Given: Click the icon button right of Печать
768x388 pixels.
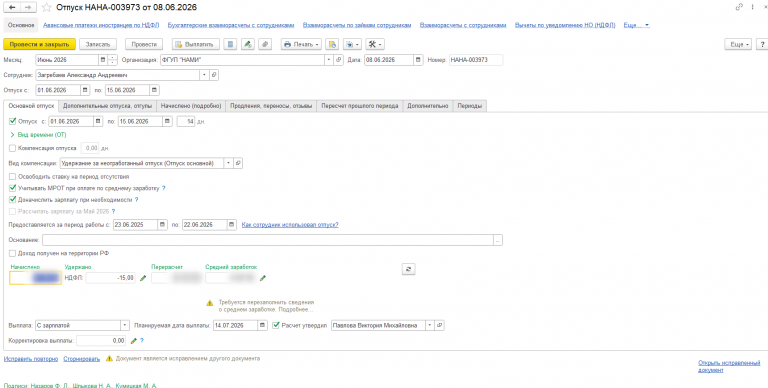Looking at the screenshot, I should click(x=333, y=44).
